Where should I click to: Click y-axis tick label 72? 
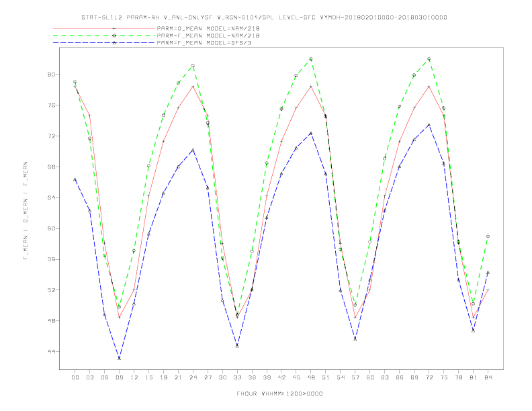point(51,136)
